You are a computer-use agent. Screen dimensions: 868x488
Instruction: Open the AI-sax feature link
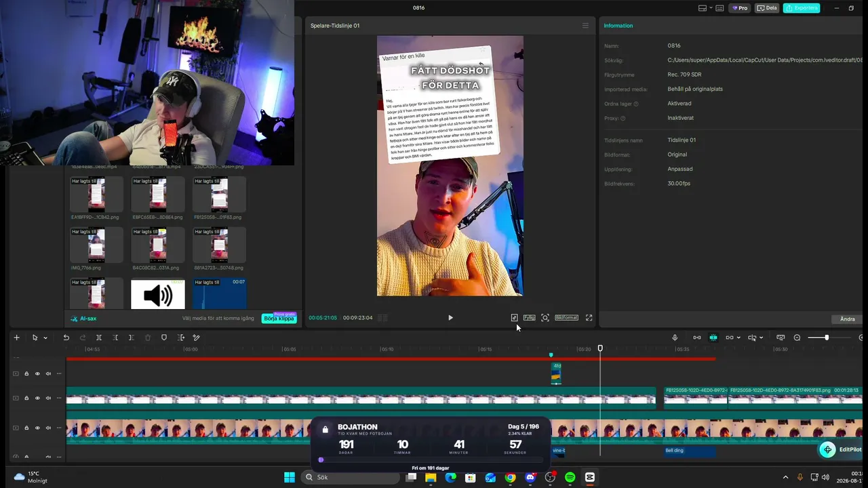(x=84, y=318)
